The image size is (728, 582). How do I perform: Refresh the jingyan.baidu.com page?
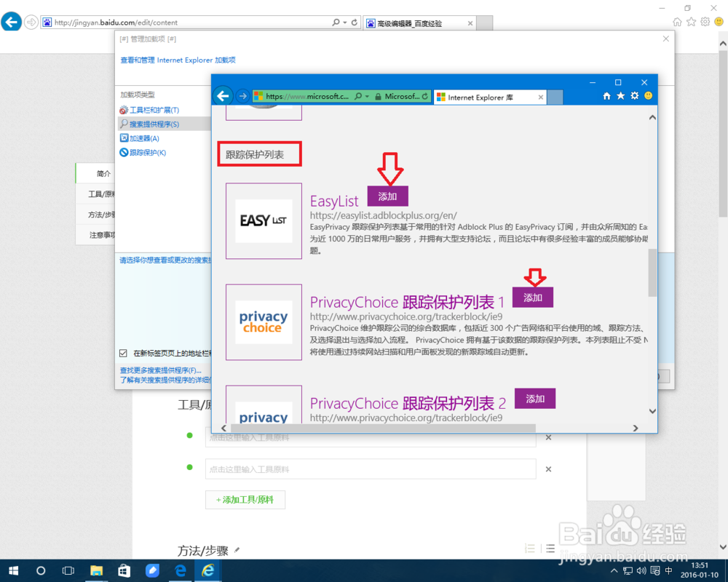click(x=355, y=23)
